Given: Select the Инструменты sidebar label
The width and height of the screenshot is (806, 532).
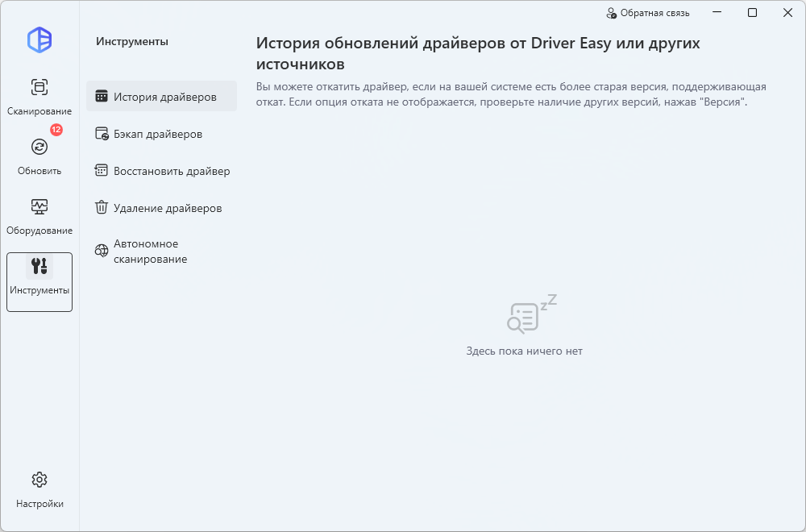Looking at the screenshot, I should [x=39, y=290].
